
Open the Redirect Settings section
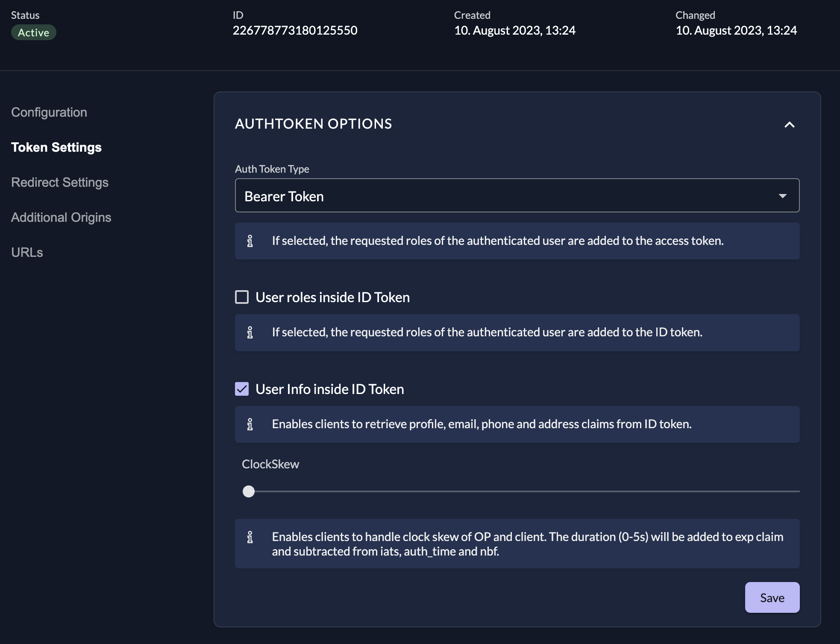tap(60, 182)
